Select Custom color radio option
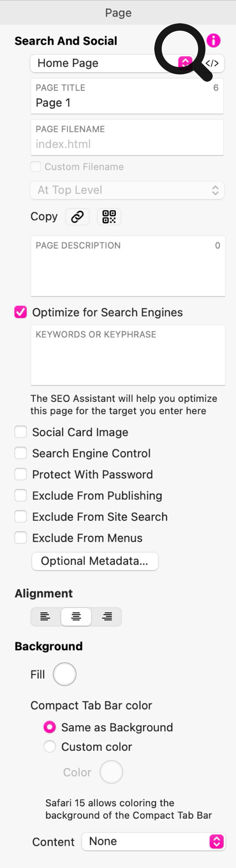This screenshot has height=868, width=236. [x=50, y=746]
